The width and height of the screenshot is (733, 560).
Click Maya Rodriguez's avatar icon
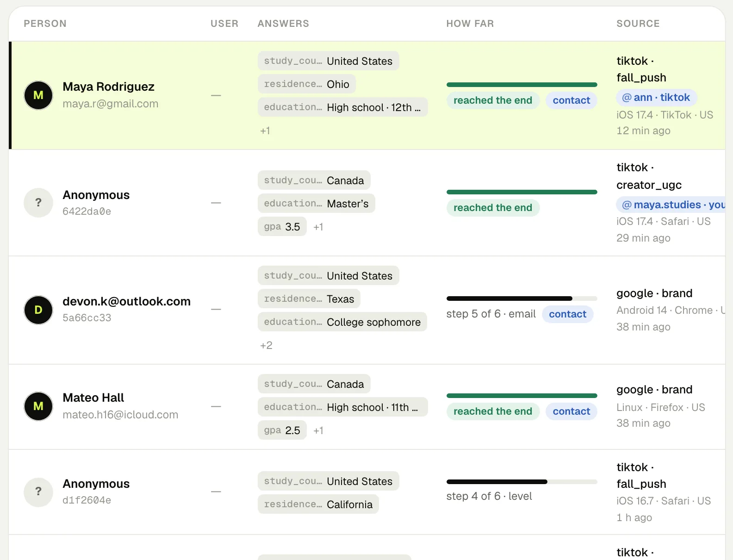tap(38, 95)
